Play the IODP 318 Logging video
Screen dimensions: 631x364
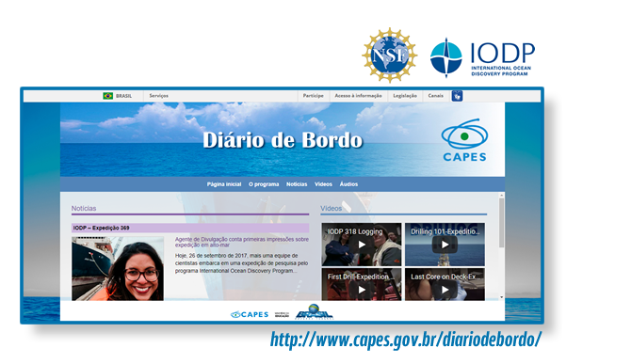click(362, 245)
